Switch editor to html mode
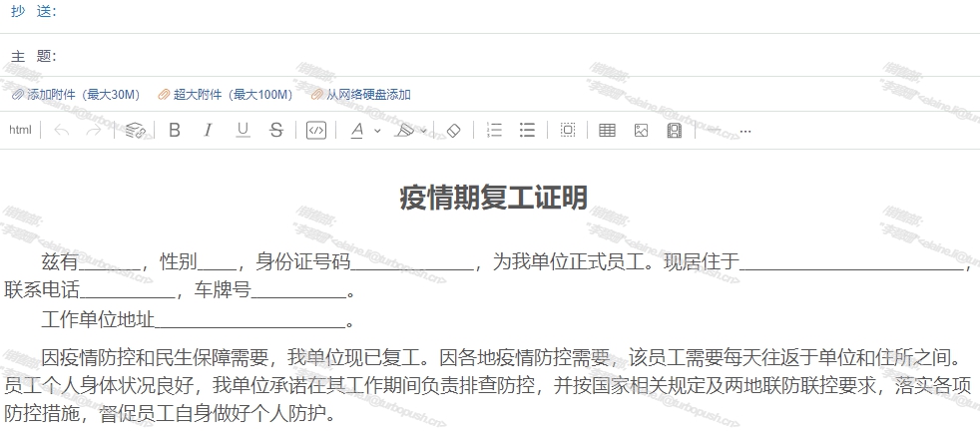This screenshot has width=980, height=440. (20, 130)
